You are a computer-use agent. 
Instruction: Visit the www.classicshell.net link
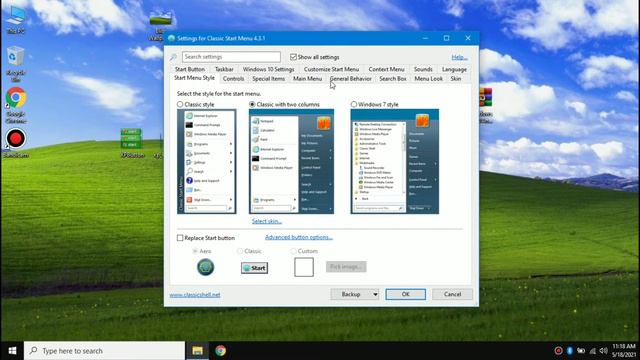click(x=195, y=295)
